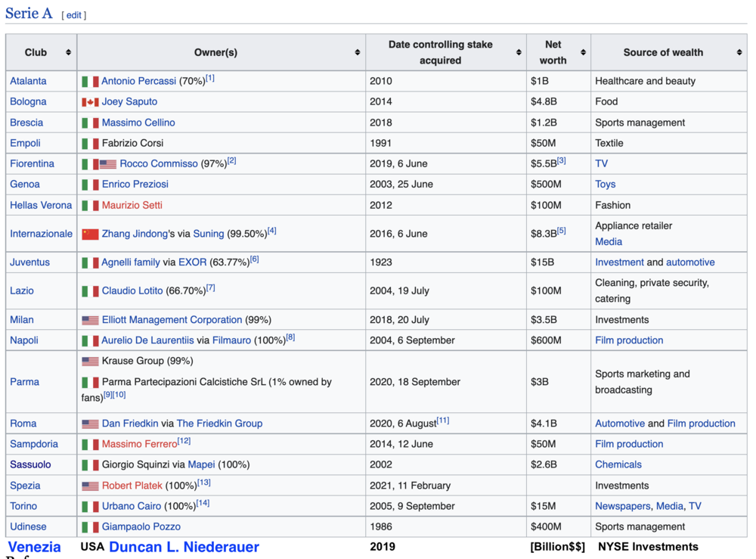Click the Italian flag beside Antonio Percassi
Image resolution: width=756 pixels, height=559 pixels.
click(90, 82)
